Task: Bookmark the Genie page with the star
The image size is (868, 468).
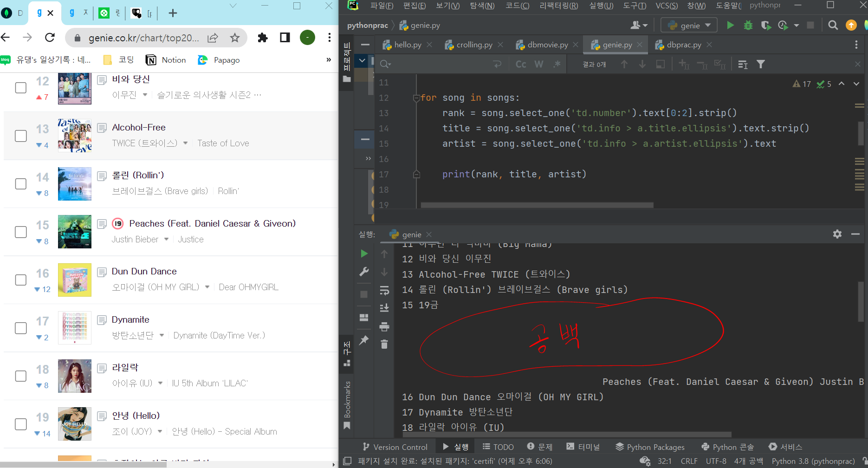Action: click(x=235, y=38)
